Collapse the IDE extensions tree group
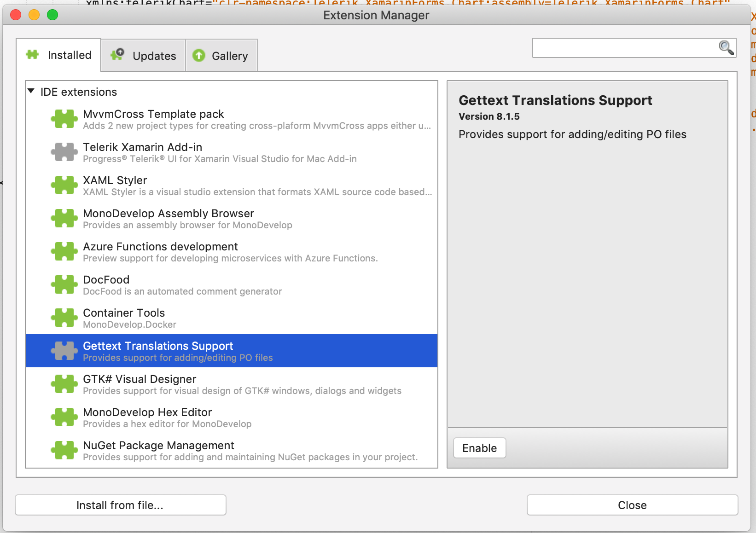 tap(31, 91)
